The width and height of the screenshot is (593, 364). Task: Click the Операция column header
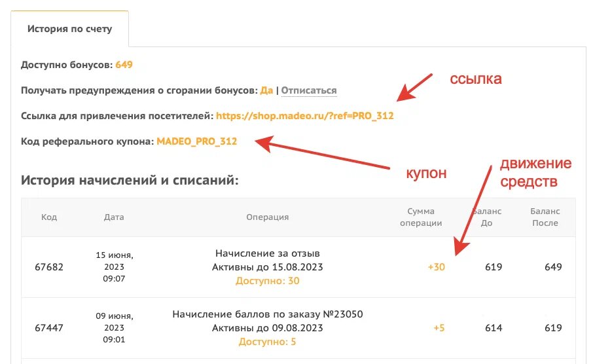[x=268, y=217]
